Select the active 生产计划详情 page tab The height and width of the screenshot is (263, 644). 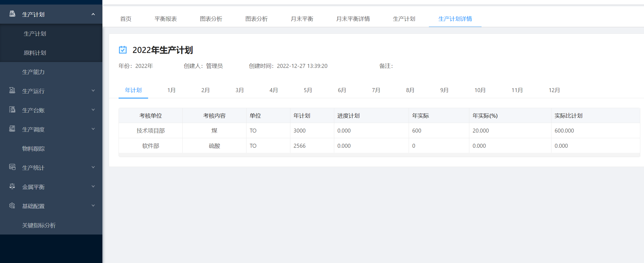[x=455, y=19]
